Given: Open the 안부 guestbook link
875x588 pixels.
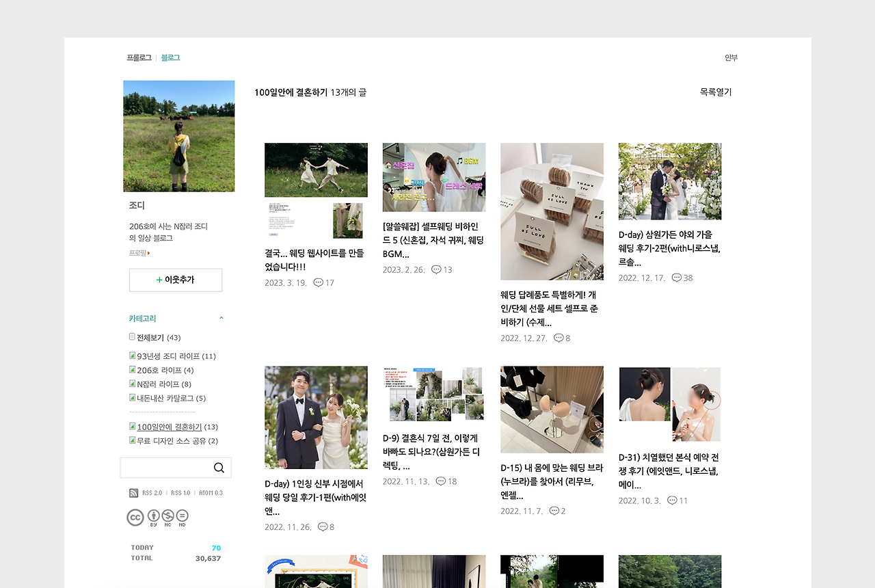Looking at the screenshot, I should pos(731,58).
